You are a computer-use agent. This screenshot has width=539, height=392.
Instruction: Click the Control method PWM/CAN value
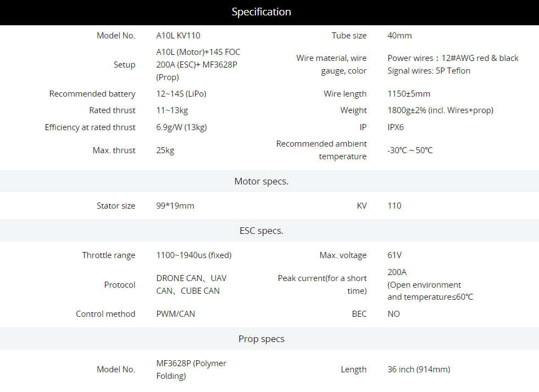pos(175,313)
